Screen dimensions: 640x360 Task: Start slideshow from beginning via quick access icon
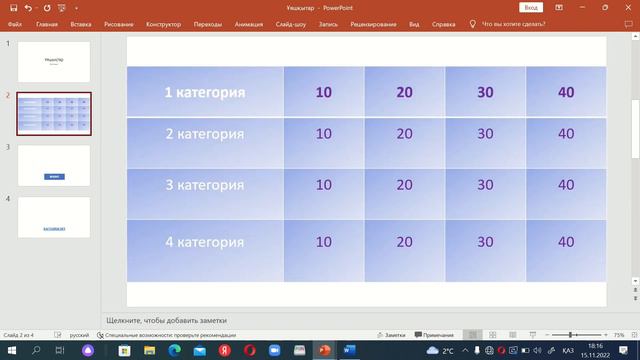click(62, 8)
